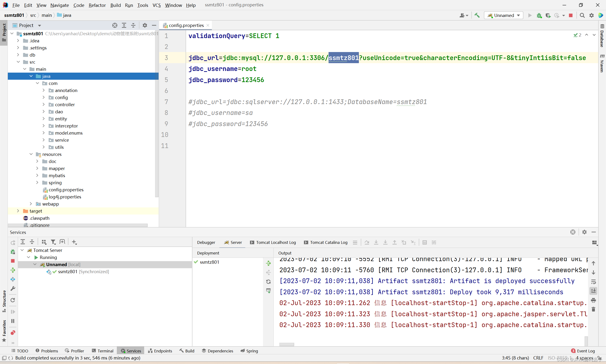
Task: Collapse all in Project panel
Action: click(133, 25)
